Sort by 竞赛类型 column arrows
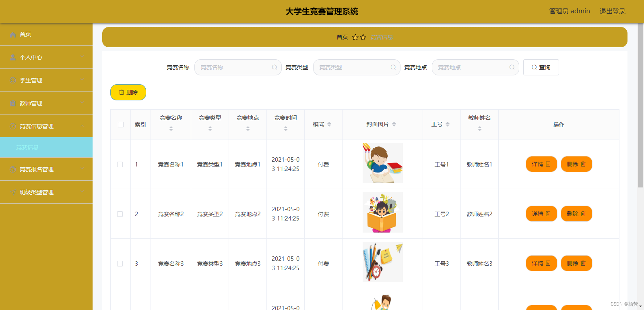The height and width of the screenshot is (310, 644). pyautogui.click(x=210, y=129)
